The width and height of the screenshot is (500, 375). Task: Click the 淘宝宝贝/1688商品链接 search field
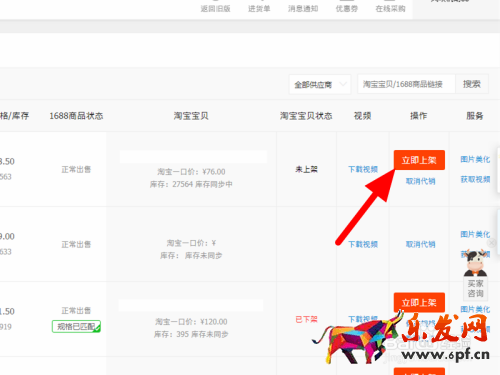pyautogui.click(x=406, y=84)
